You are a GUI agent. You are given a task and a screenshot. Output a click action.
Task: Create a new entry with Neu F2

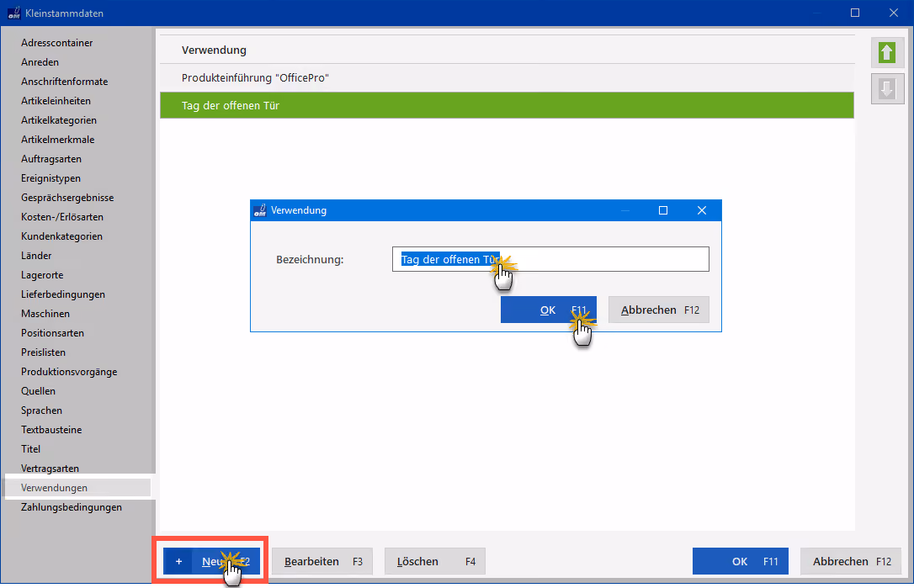211,561
